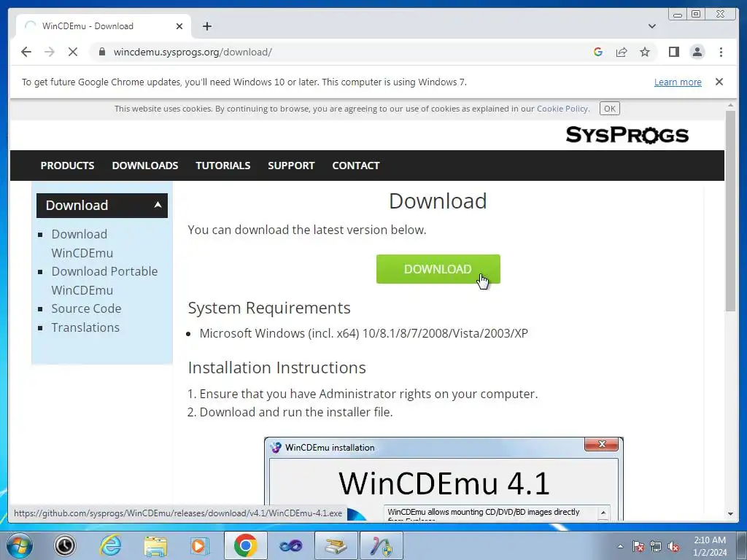
Task: Launch Internet Explorer from taskbar
Action: [x=110, y=545]
